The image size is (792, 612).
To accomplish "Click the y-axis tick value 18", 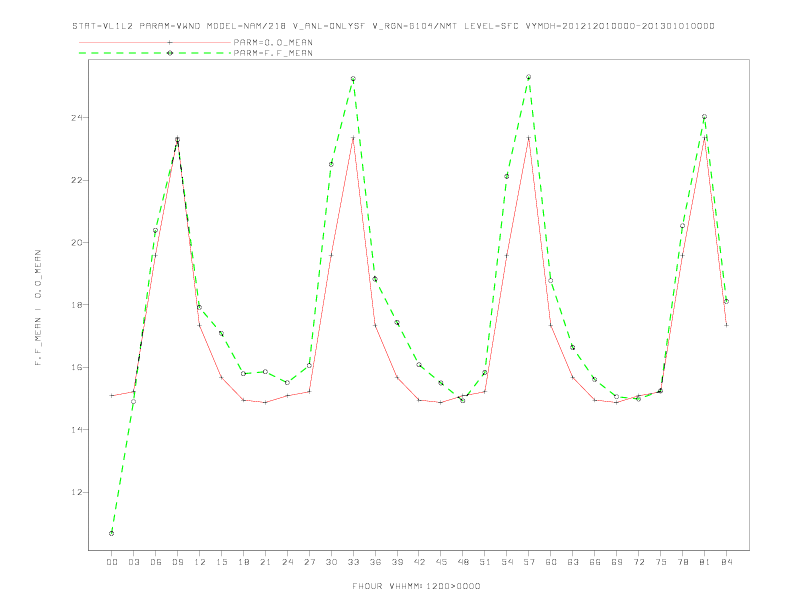I will 77,305.
